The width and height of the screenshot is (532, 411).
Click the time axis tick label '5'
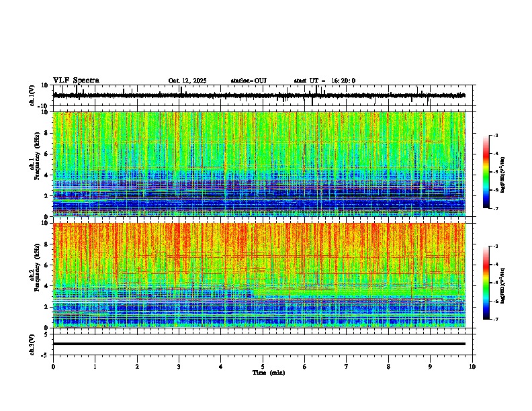[x=263, y=367]
